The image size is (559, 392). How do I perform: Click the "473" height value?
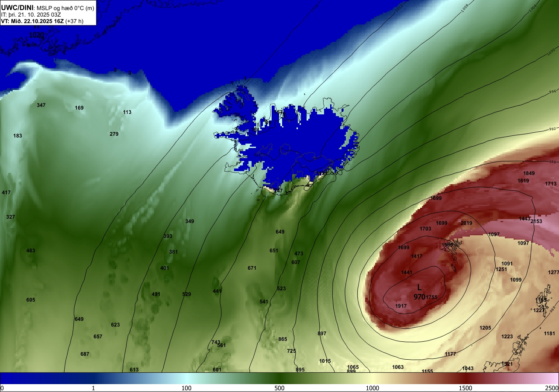pos(299,254)
